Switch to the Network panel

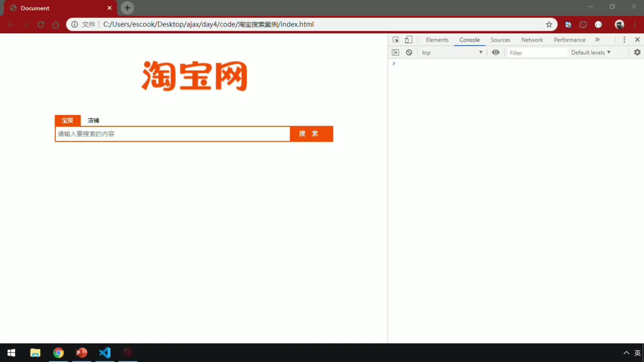[532, 40]
